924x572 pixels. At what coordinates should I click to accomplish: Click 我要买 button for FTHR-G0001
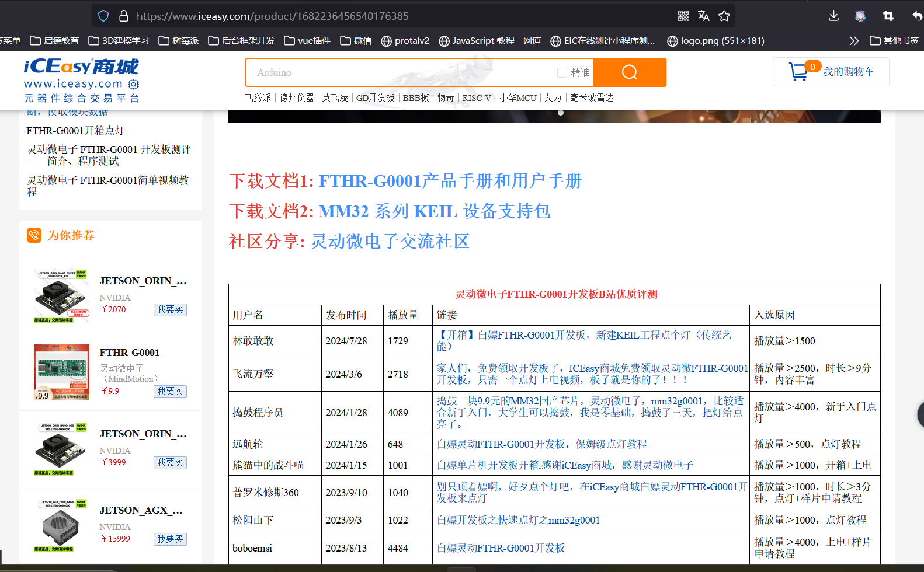coord(170,391)
